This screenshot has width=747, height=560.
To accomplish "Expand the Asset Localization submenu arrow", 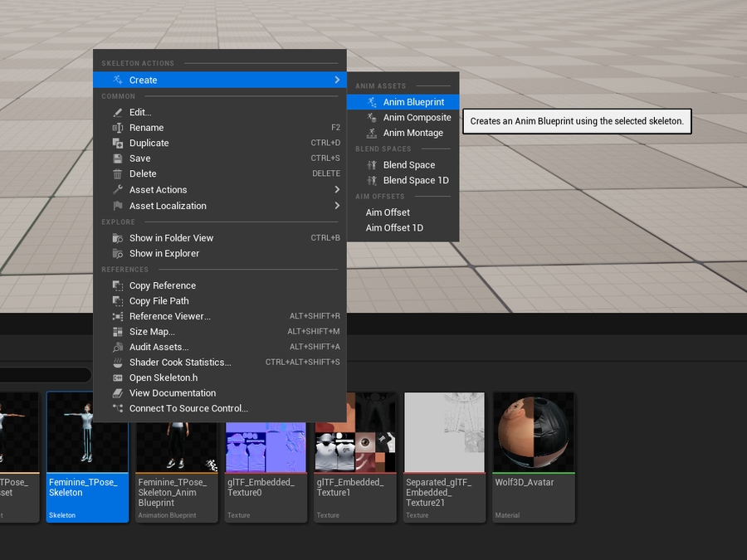I will (x=337, y=206).
